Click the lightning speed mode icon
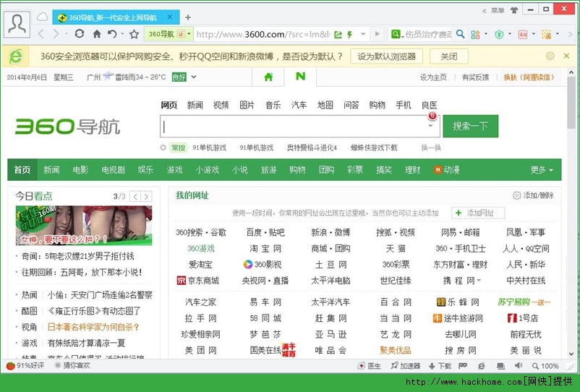Image resolution: width=580 pixels, height=392 pixels. pos(349,35)
